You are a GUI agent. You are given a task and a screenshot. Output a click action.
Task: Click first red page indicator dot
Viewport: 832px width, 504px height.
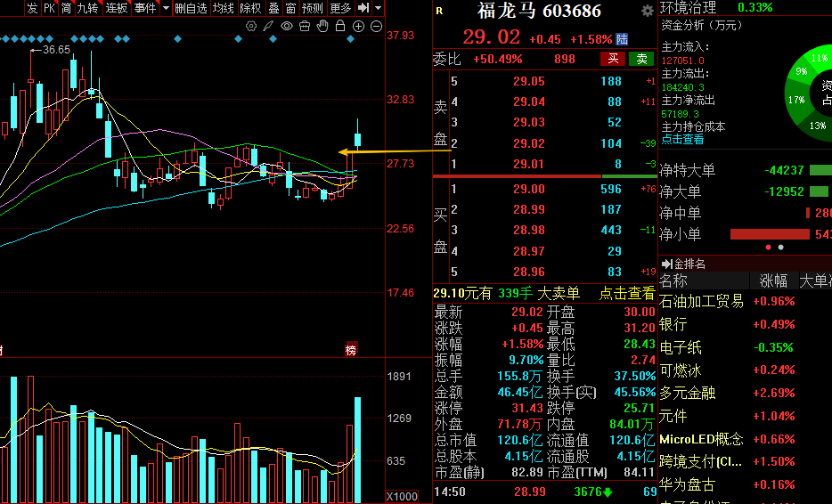[769, 248]
